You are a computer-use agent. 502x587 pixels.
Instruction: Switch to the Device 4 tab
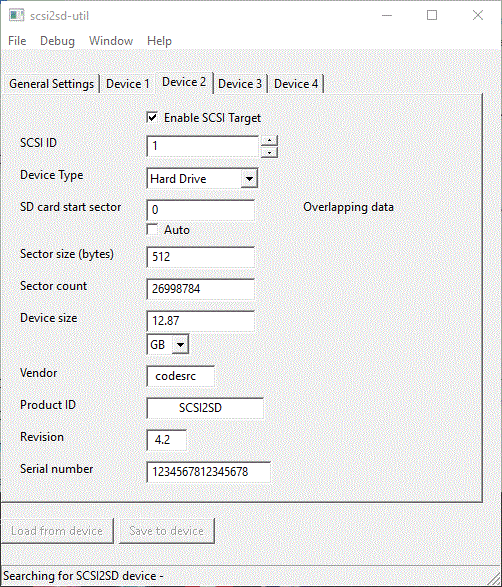[x=296, y=83]
